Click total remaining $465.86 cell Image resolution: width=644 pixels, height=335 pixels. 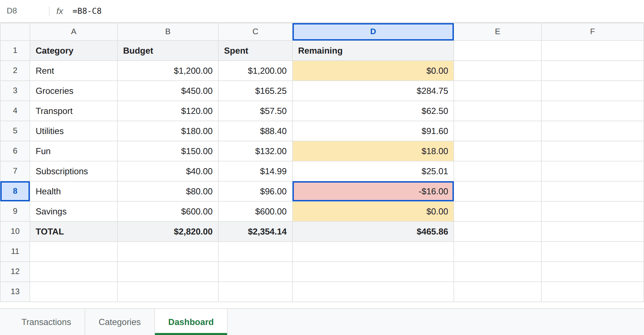pyautogui.click(x=373, y=231)
